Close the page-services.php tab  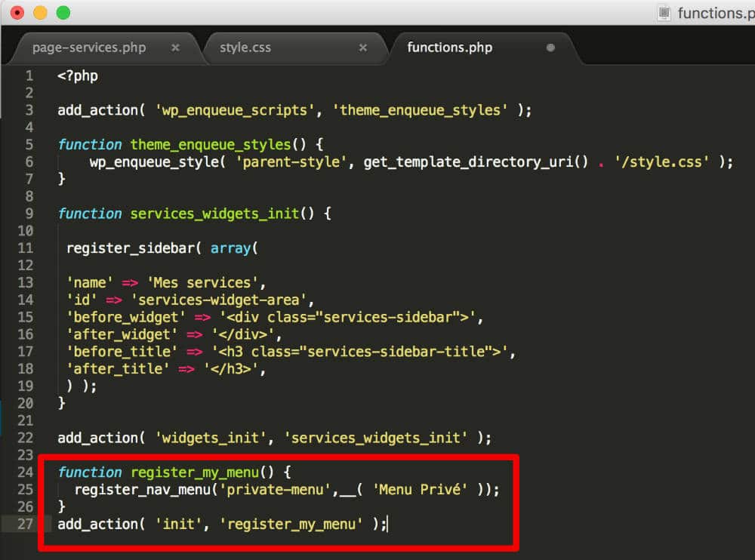[175, 48]
